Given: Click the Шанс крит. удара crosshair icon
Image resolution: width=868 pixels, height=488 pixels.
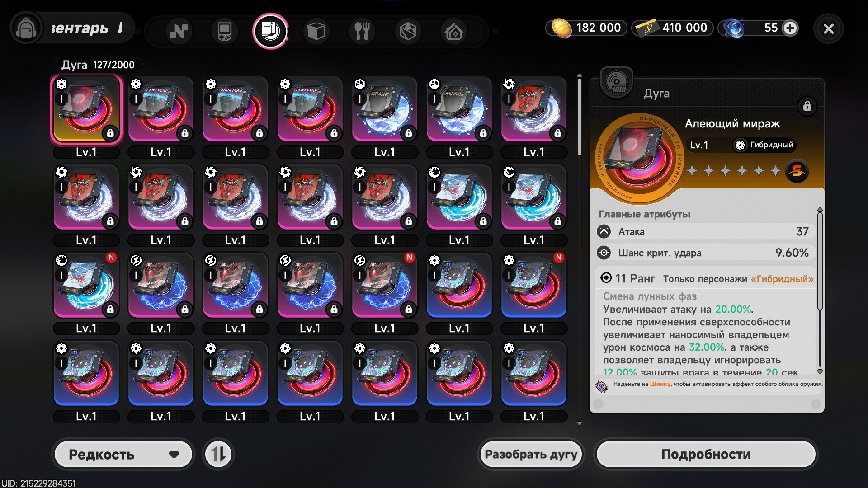Looking at the screenshot, I should pos(604,253).
